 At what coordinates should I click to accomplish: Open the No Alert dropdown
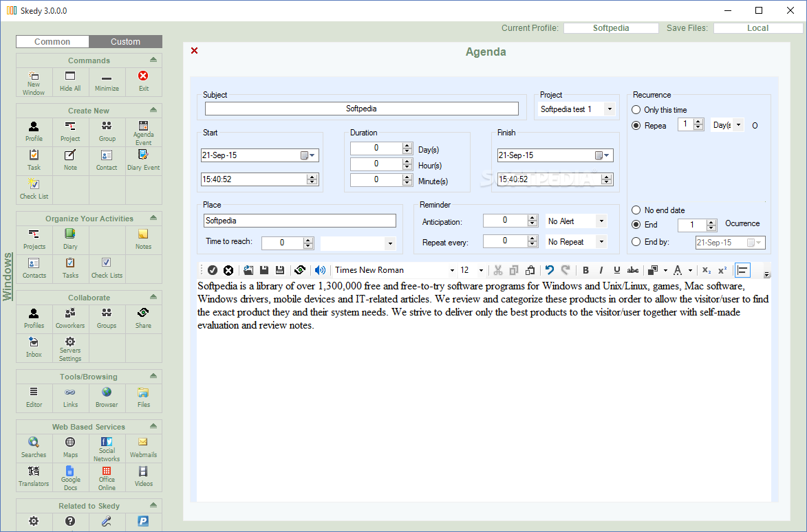601,221
